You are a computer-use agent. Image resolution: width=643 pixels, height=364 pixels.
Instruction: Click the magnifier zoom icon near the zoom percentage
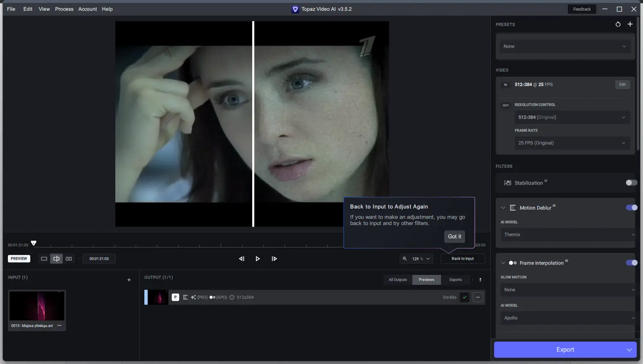coord(405,259)
